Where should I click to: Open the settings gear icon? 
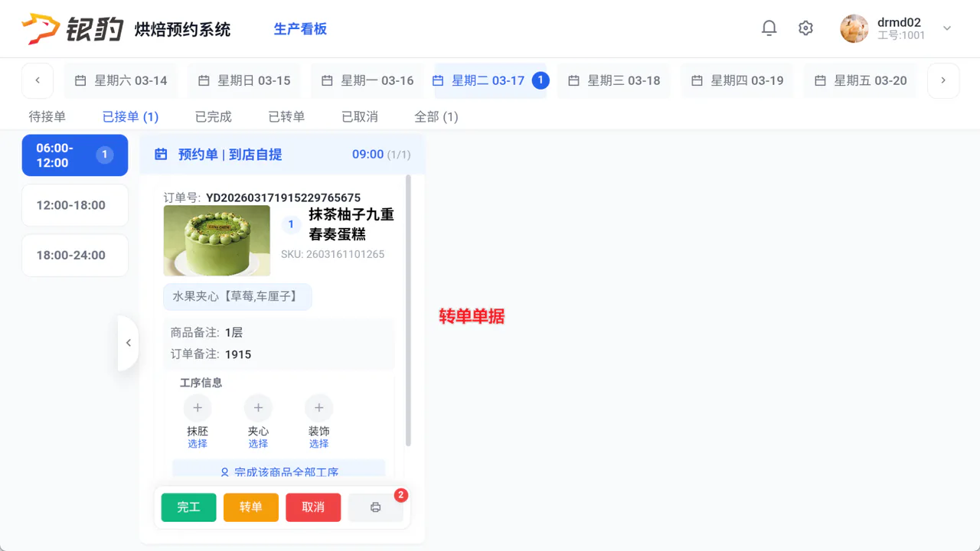point(805,28)
